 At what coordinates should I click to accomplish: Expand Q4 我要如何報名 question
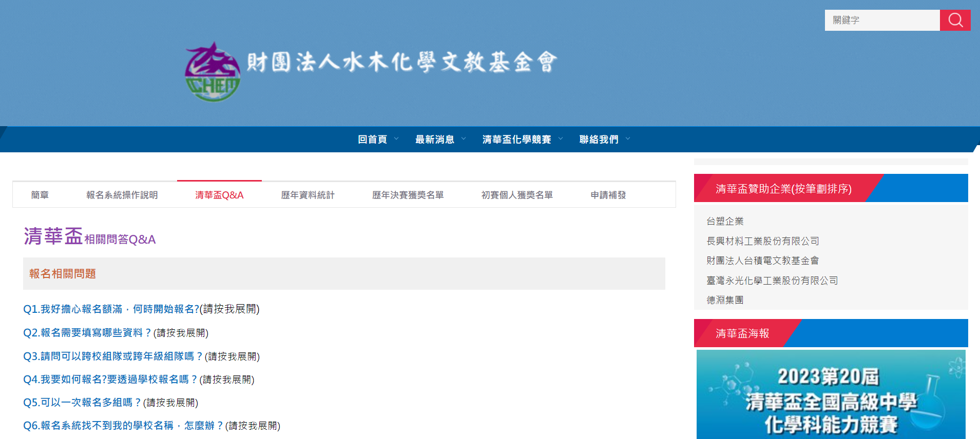coord(139,379)
